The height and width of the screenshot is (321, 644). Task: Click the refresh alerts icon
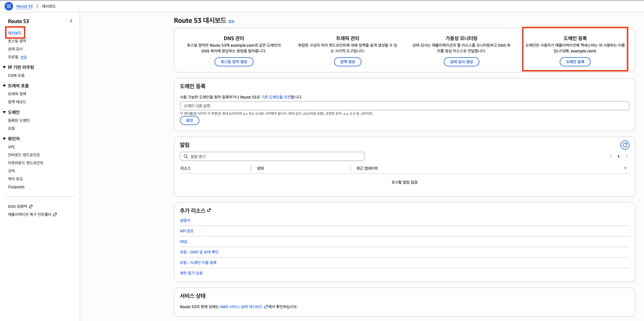pyautogui.click(x=625, y=145)
